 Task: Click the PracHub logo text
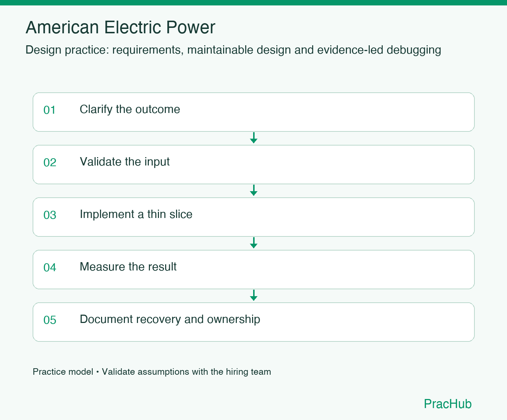(x=448, y=404)
